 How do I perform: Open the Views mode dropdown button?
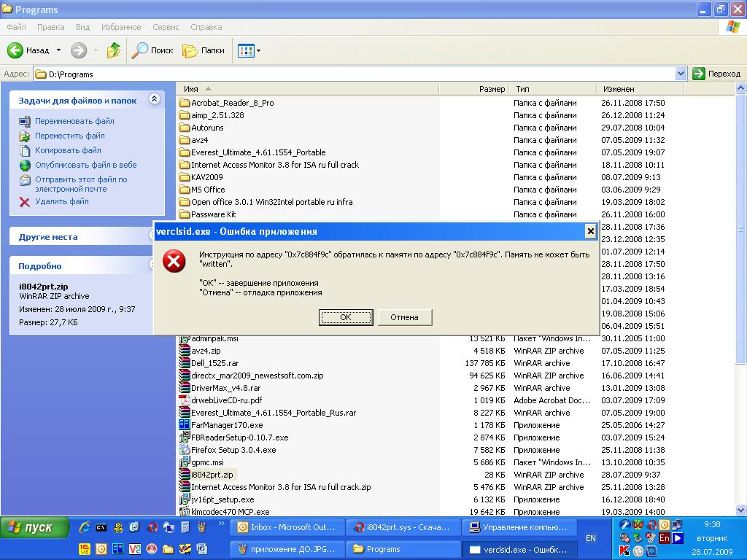coord(249,50)
